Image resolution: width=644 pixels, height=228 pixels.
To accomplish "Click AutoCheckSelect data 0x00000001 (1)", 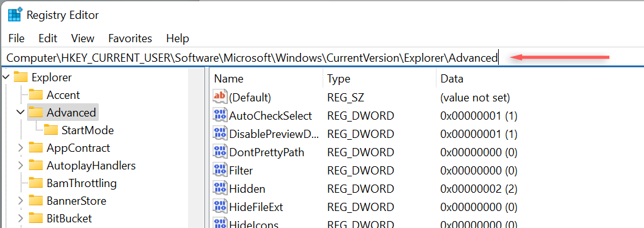I will [479, 116].
